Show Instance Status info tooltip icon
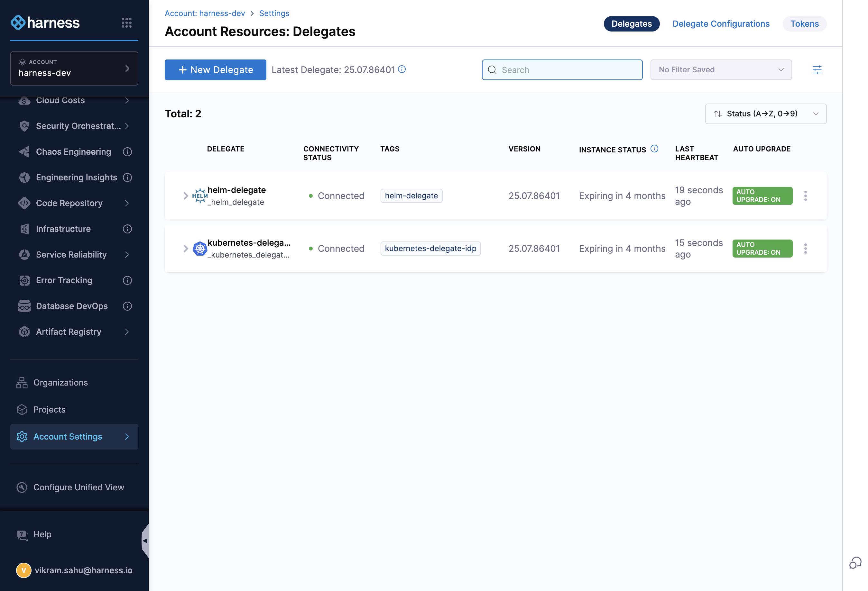 click(x=654, y=149)
